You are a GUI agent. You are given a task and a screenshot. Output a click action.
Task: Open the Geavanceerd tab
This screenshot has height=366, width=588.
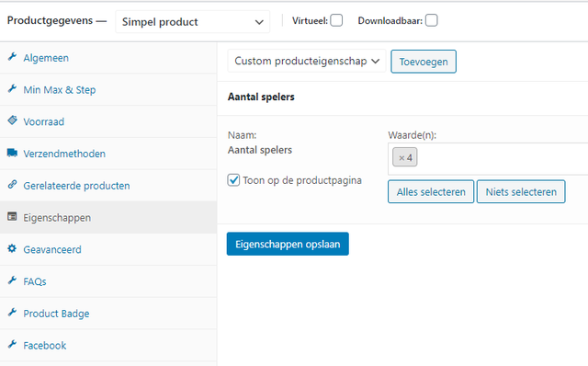point(108,249)
